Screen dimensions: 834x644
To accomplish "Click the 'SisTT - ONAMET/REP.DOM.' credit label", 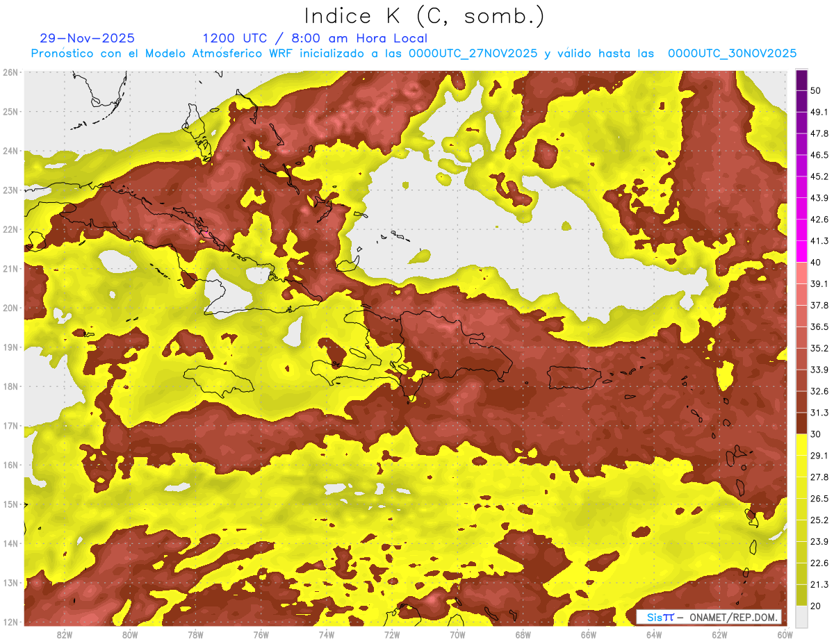I will coord(709,617).
